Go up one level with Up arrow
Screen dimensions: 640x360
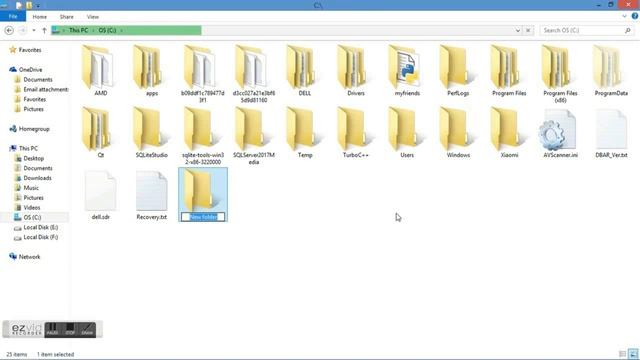(44, 30)
